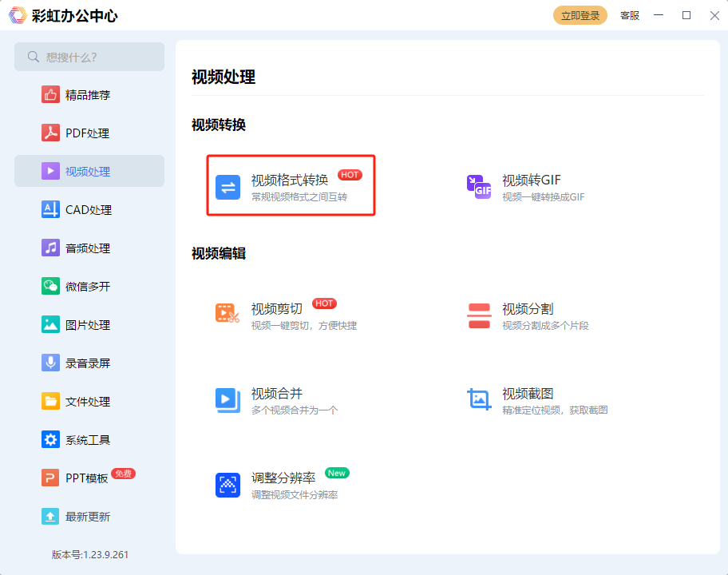Click 视频分割成多个片段 description

tap(545, 326)
